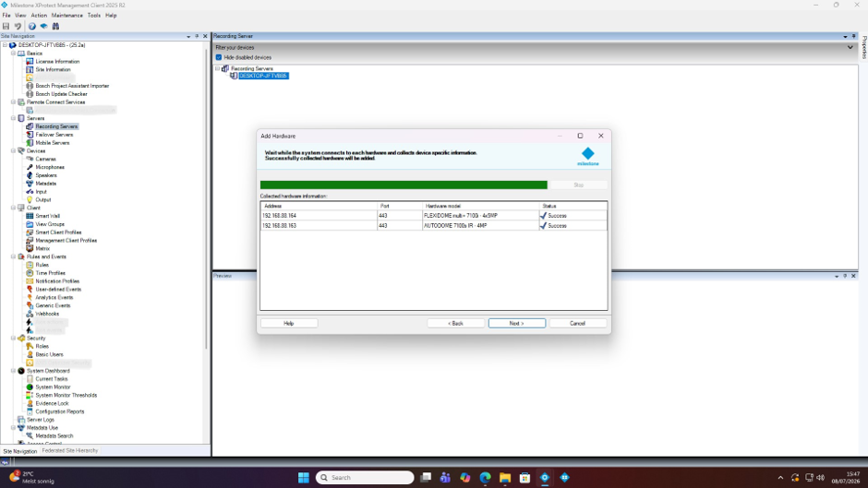This screenshot has width=868, height=488.
Task: Open the Maintenance menu
Action: [x=67, y=16]
